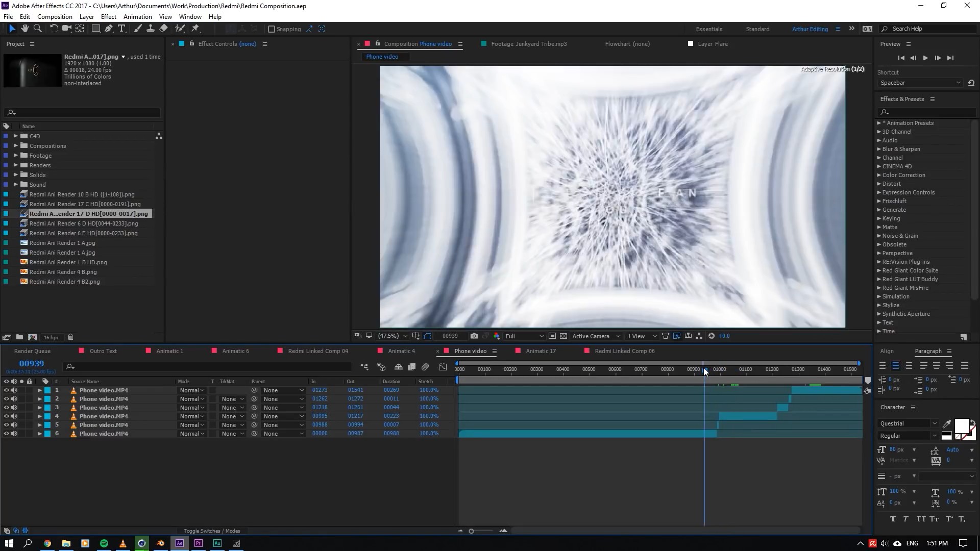Enable the Snapping checkbox
Viewport: 980px width, 551px height.
pyautogui.click(x=272, y=29)
